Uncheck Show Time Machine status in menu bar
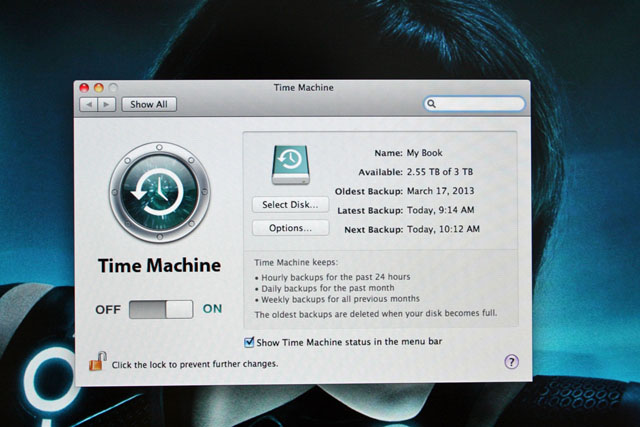This screenshot has height=427, width=640. 249,342
